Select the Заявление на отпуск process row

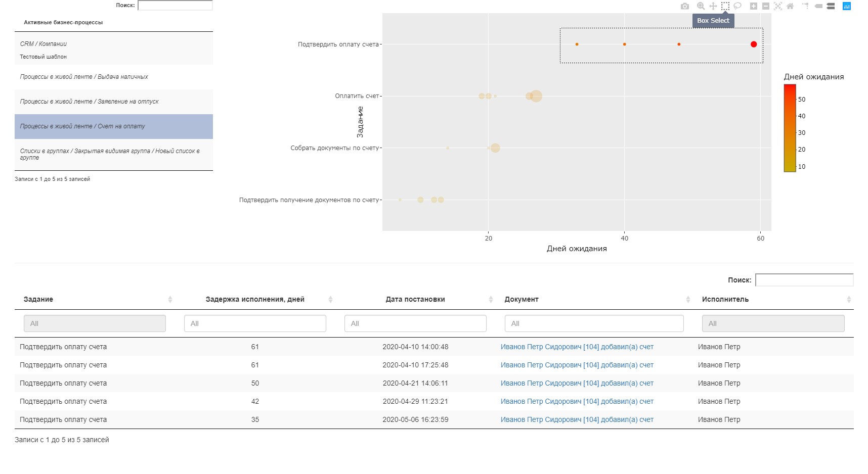pos(114,102)
